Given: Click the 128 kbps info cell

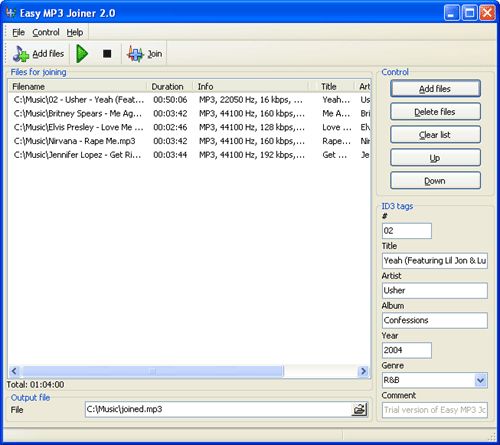Looking at the screenshot, I should [x=252, y=127].
